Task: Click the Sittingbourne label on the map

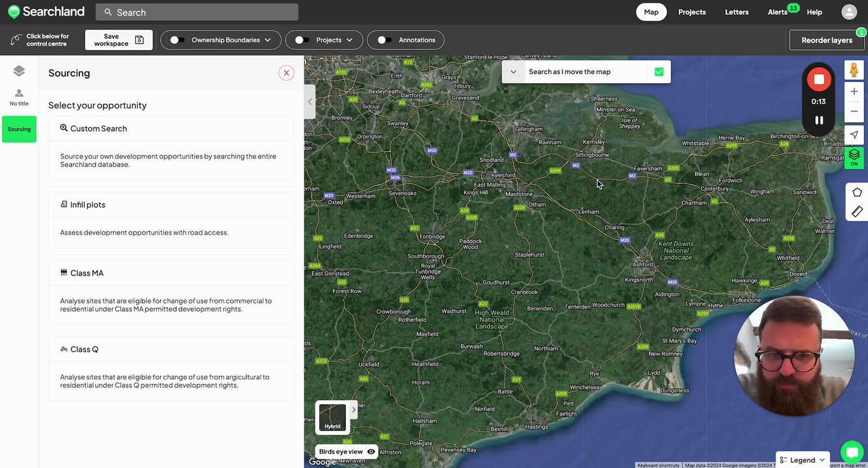Action: click(x=592, y=155)
